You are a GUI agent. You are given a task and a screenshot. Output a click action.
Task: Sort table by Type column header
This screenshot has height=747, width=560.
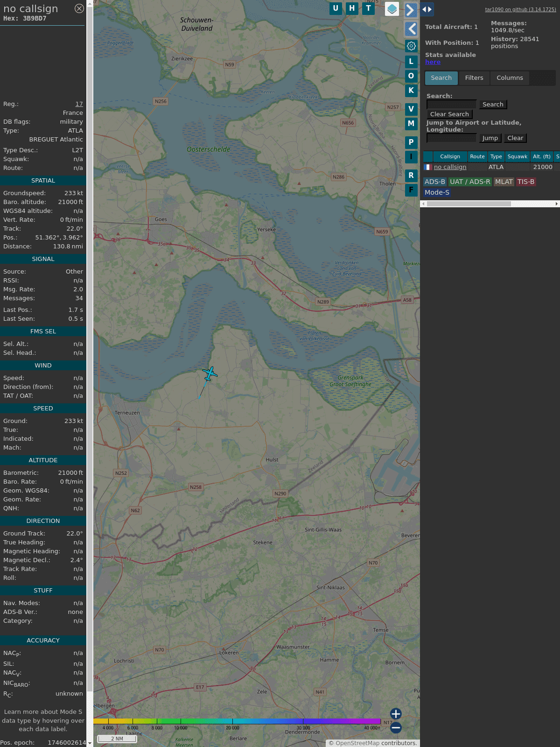click(496, 157)
